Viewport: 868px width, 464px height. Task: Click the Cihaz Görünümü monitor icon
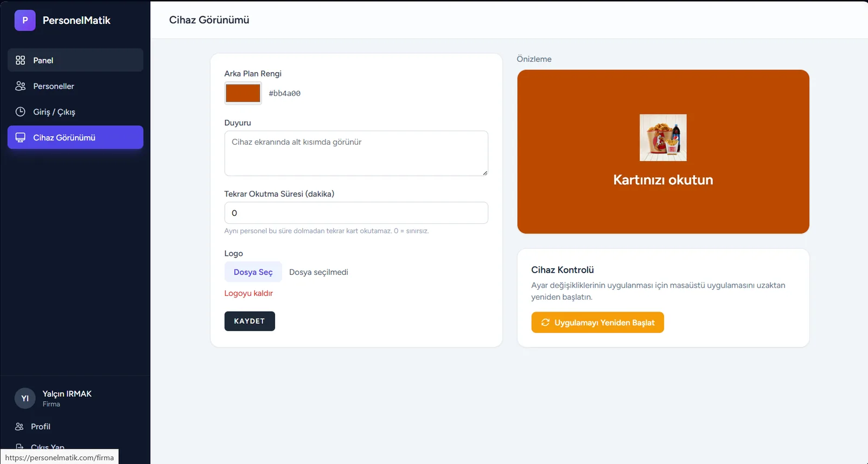(21, 137)
